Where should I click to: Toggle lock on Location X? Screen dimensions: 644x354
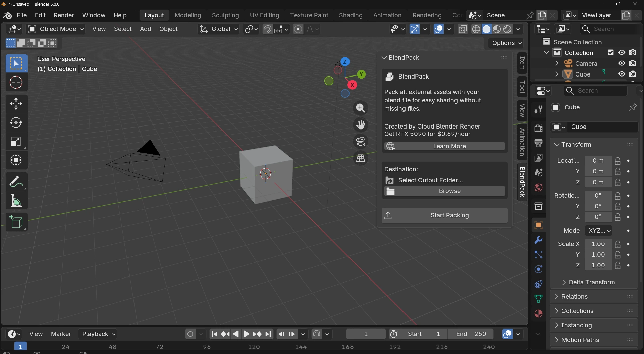618,161
